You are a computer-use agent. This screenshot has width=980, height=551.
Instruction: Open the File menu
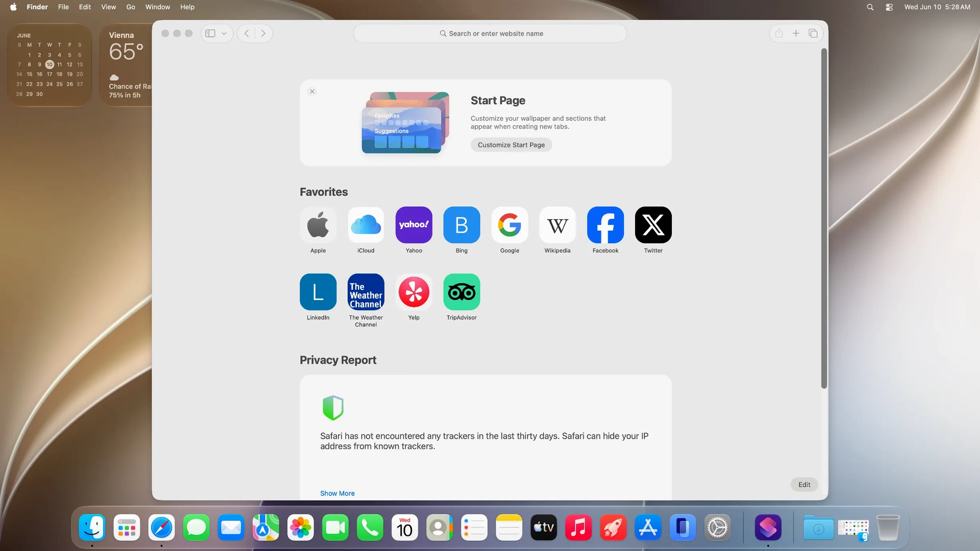click(63, 7)
